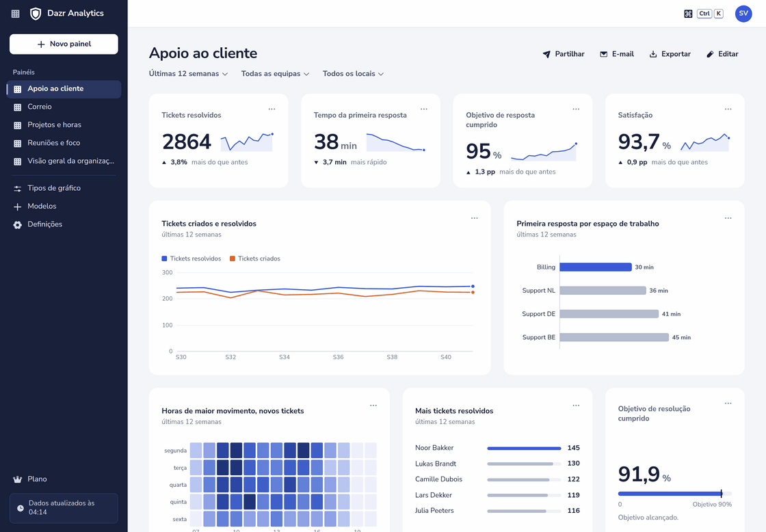This screenshot has height=532, width=766.
Task: Click Noor Bakker's progress bar
Action: (524, 448)
